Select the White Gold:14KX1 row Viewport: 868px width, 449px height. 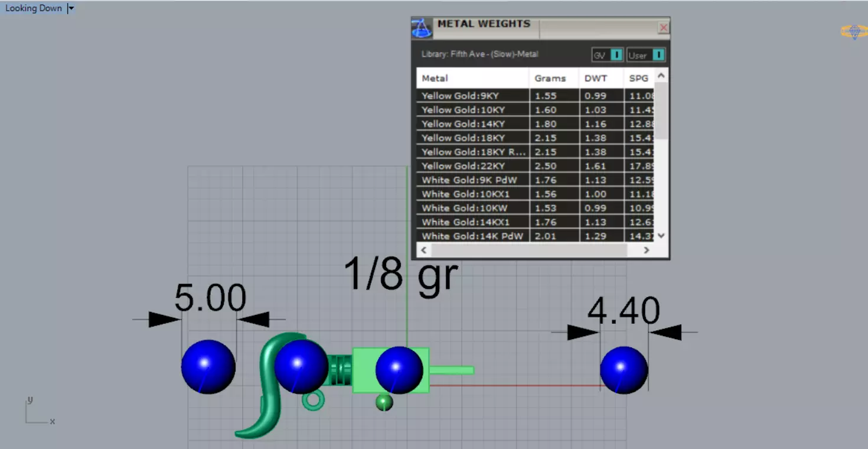pyautogui.click(x=536, y=222)
